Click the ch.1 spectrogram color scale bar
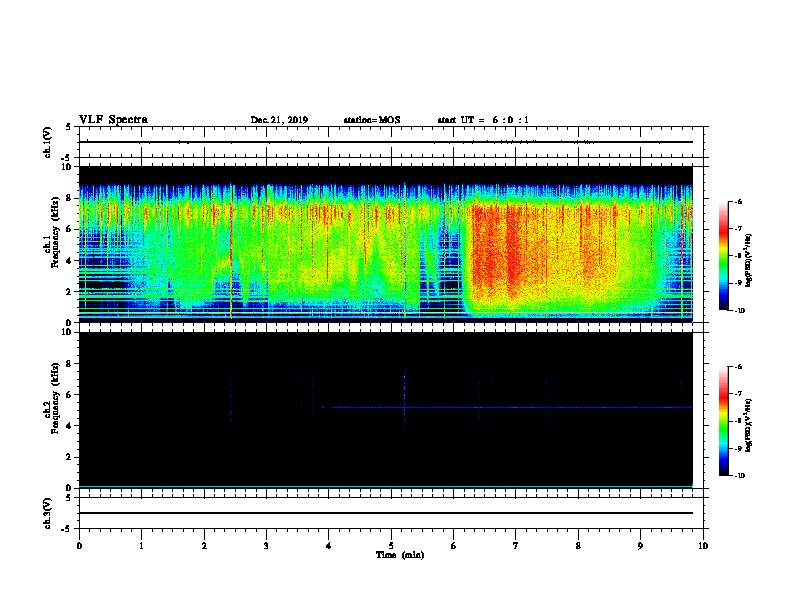 click(723, 256)
